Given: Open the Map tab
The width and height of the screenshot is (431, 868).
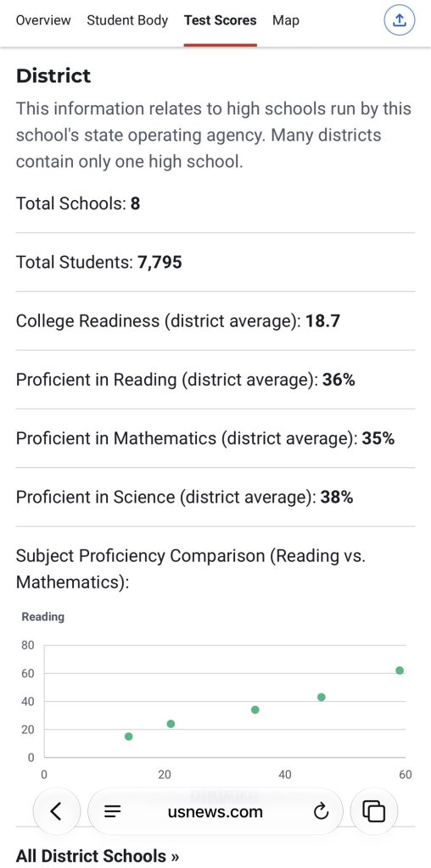Looking at the screenshot, I should click(286, 20).
